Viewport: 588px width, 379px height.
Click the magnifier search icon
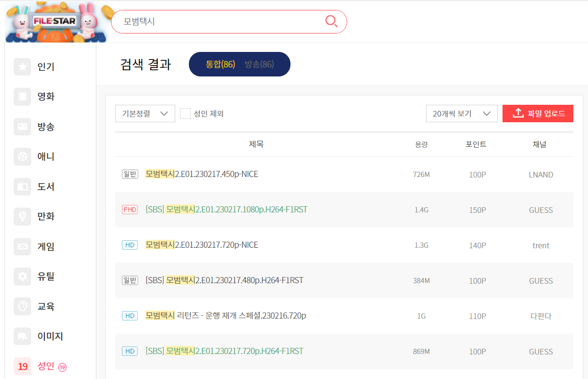332,21
